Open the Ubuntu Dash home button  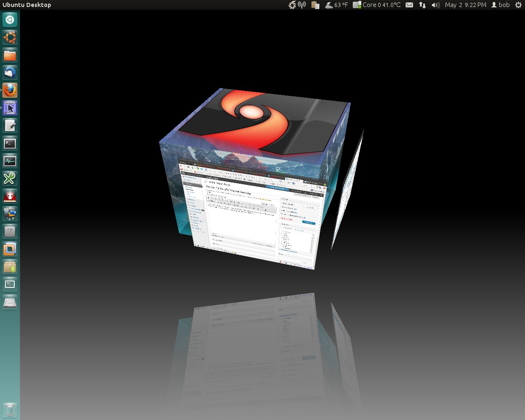pyautogui.click(x=10, y=20)
